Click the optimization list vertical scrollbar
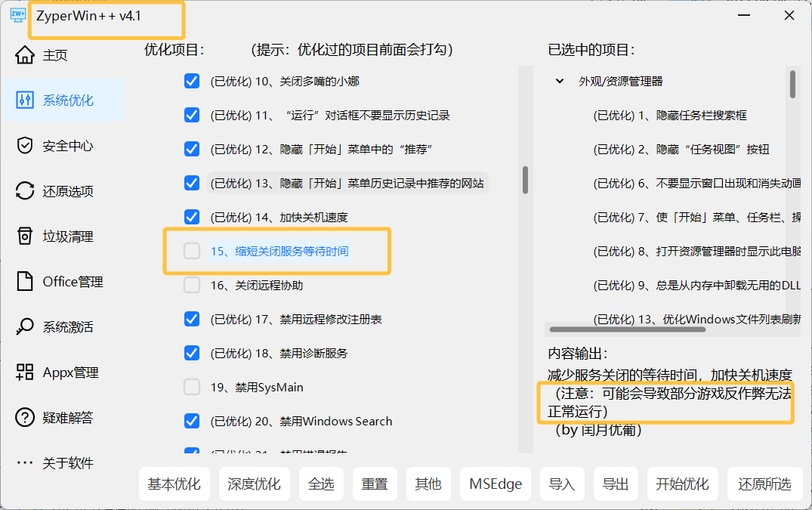This screenshot has height=510, width=812. (525, 180)
